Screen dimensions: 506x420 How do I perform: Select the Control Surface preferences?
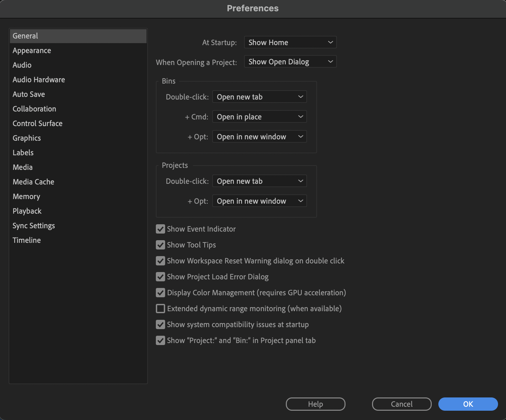[37, 123]
